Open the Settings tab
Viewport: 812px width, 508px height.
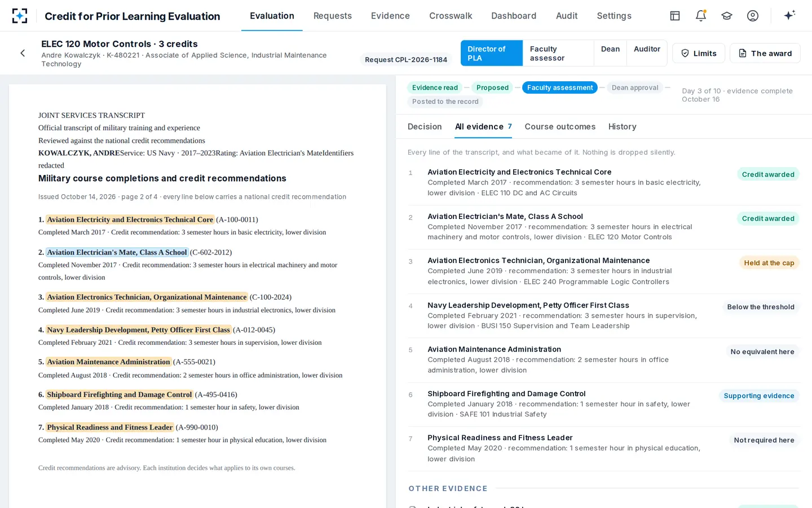(614, 16)
